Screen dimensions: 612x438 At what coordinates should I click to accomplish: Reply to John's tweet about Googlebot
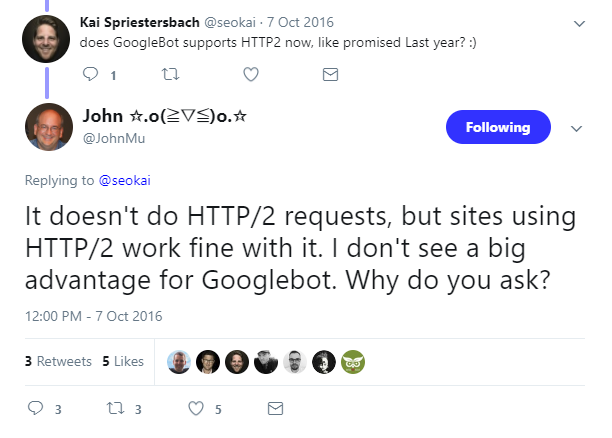35,408
